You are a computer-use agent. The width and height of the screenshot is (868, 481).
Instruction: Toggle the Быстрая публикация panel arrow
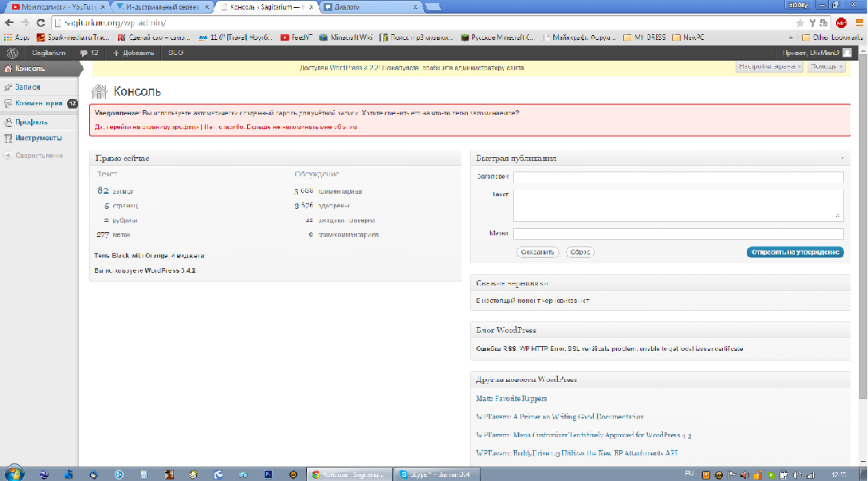842,159
